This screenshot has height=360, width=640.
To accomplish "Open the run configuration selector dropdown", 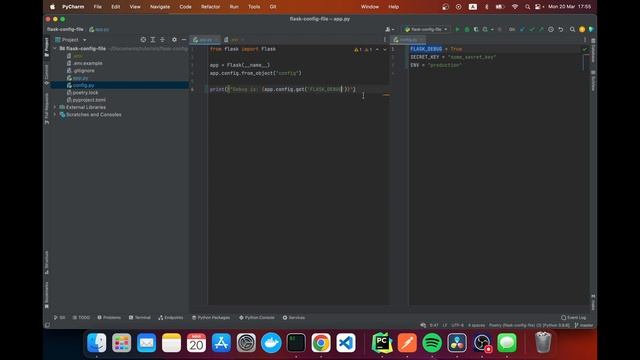I will (x=426, y=29).
